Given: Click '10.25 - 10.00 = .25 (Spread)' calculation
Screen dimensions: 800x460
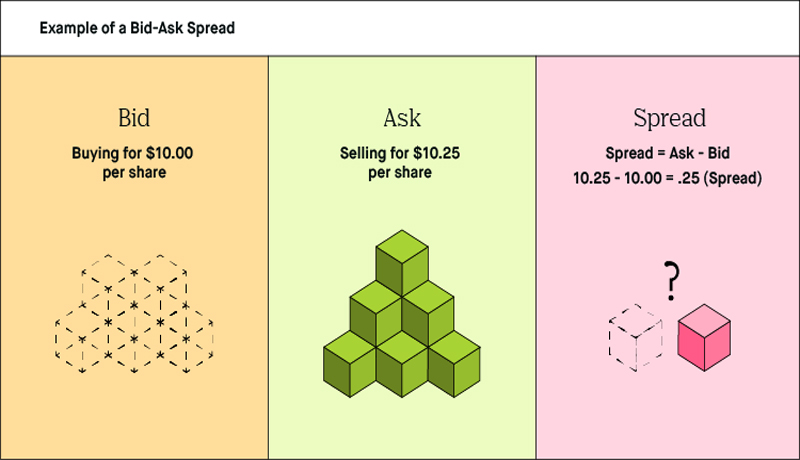Looking at the screenshot, I should [667, 178].
